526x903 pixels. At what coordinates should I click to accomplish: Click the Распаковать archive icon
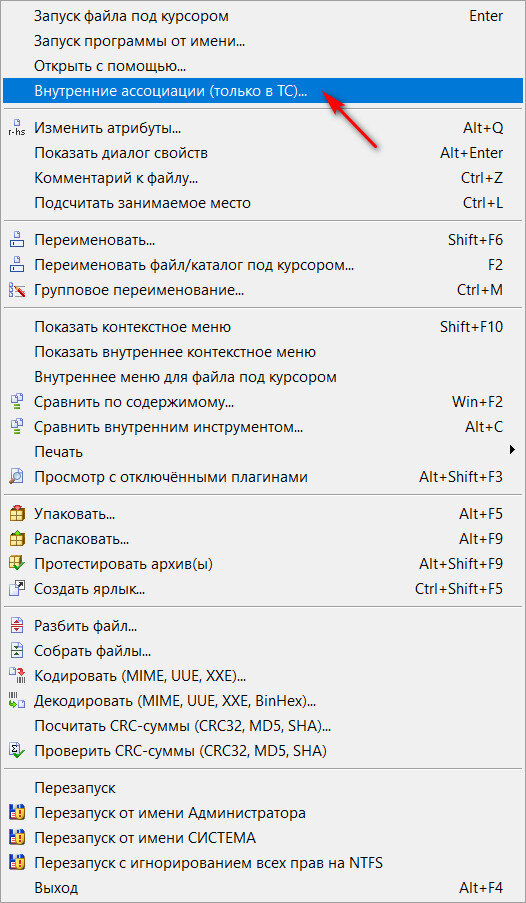pyautogui.click(x=16, y=538)
